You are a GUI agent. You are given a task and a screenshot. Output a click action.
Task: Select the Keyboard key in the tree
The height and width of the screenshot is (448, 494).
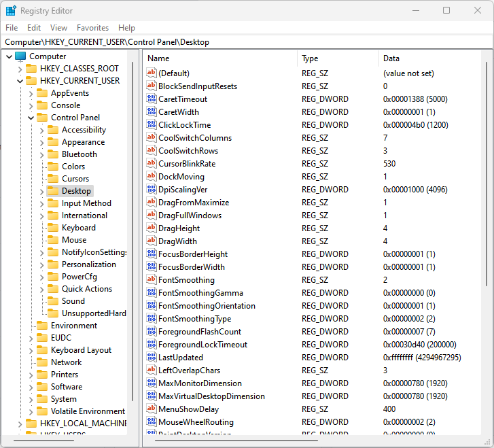79,228
